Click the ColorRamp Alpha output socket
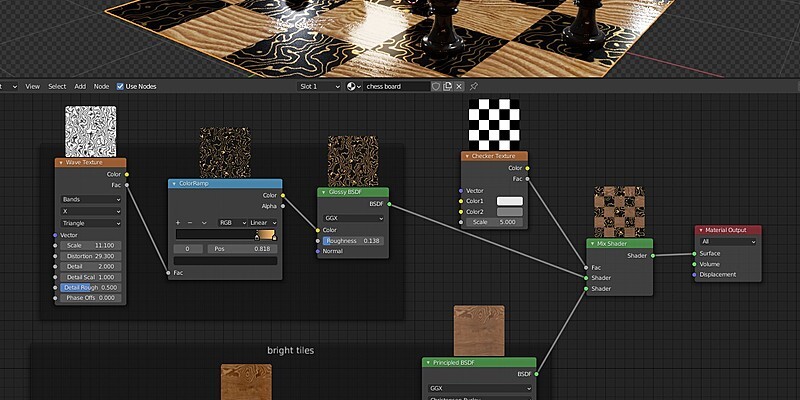The width and height of the screenshot is (800, 400). tap(283, 206)
